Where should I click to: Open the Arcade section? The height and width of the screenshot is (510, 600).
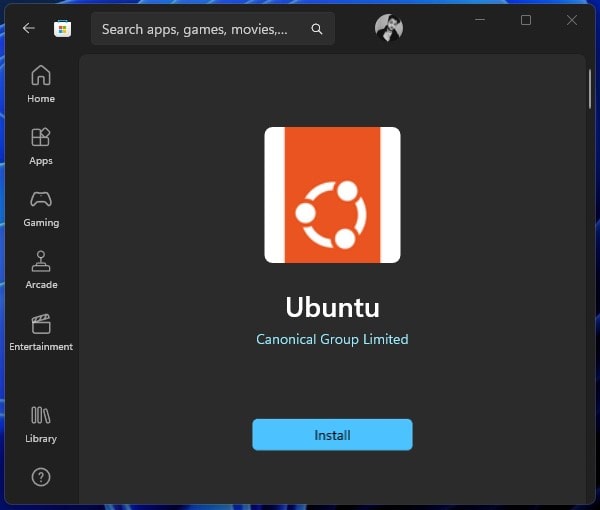tap(41, 270)
